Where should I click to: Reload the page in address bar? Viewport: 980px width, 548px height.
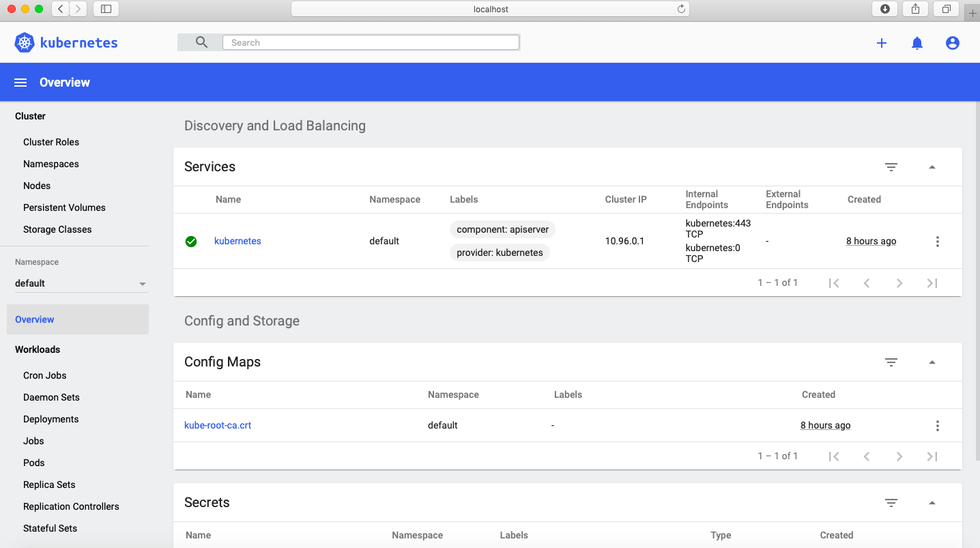coord(680,9)
